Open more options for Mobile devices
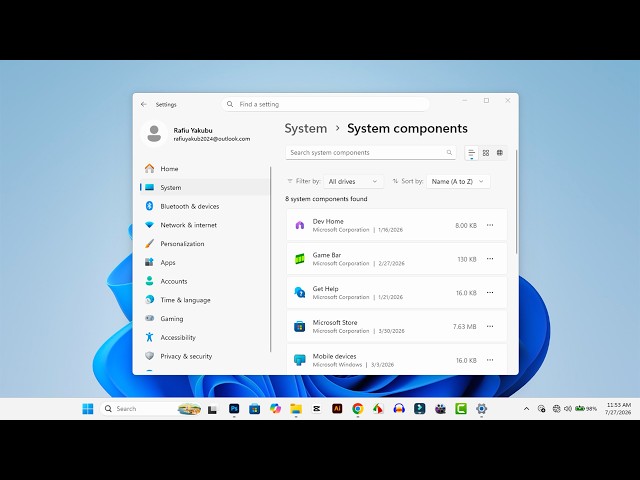The height and width of the screenshot is (480, 640). click(x=490, y=360)
